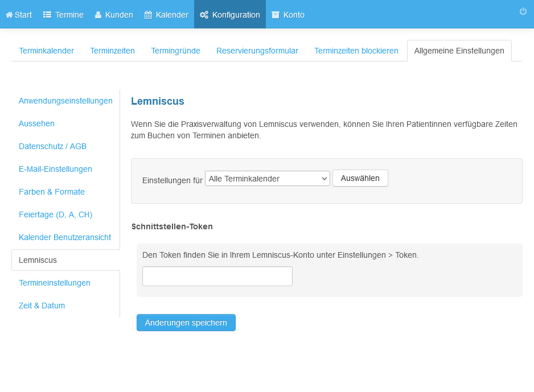Screen dimensions: 534x392
Task: Open Farben & Formate settings
Action: 52,192
